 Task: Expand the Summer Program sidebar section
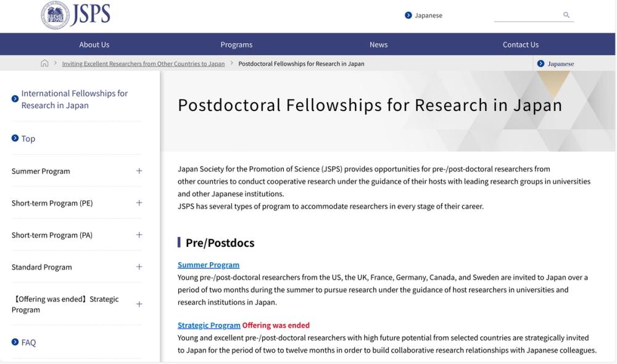[x=139, y=171]
